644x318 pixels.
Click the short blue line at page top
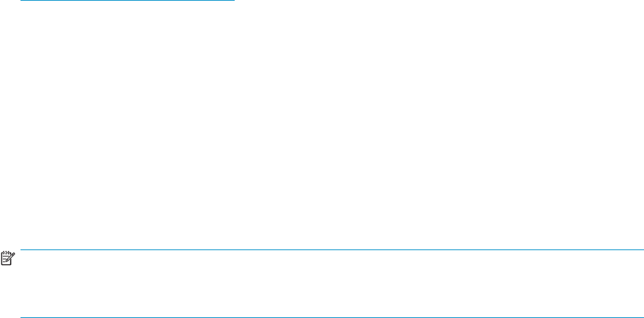[127, 1]
